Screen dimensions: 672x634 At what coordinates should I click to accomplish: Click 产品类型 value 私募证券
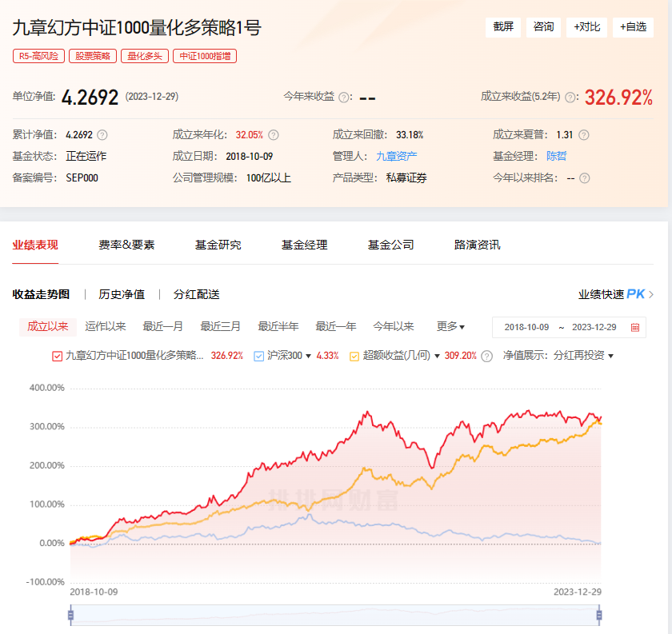406,177
